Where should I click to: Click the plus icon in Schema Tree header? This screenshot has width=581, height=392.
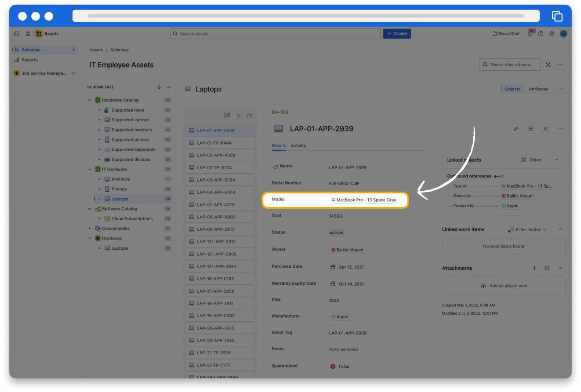pos(169,87)
